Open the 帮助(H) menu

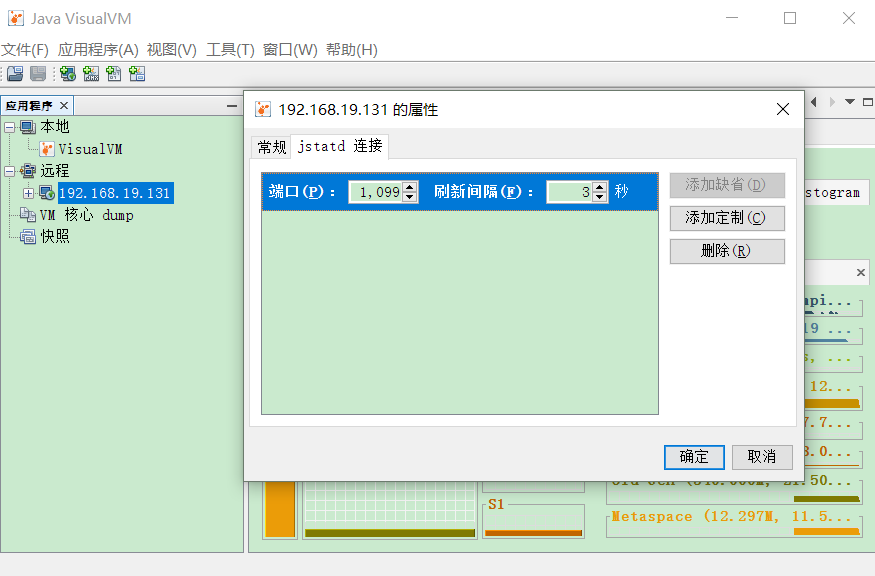(352, 50)
